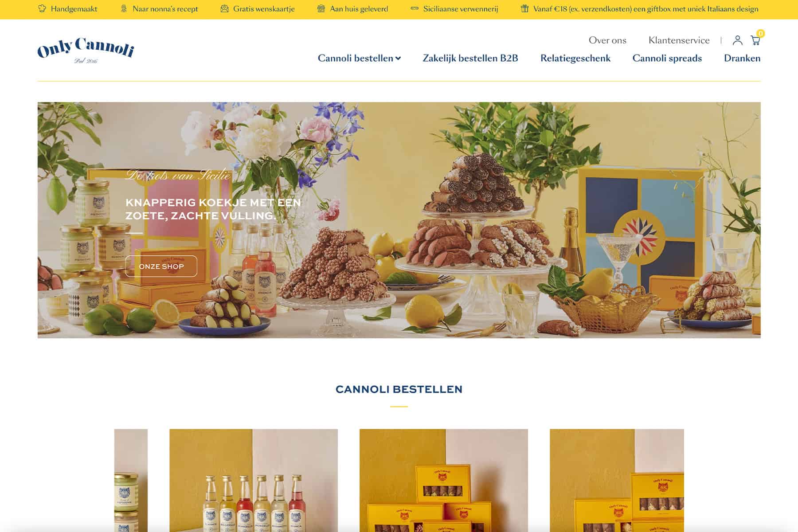Go to the Cannoli spreads page

click(667, 58)
